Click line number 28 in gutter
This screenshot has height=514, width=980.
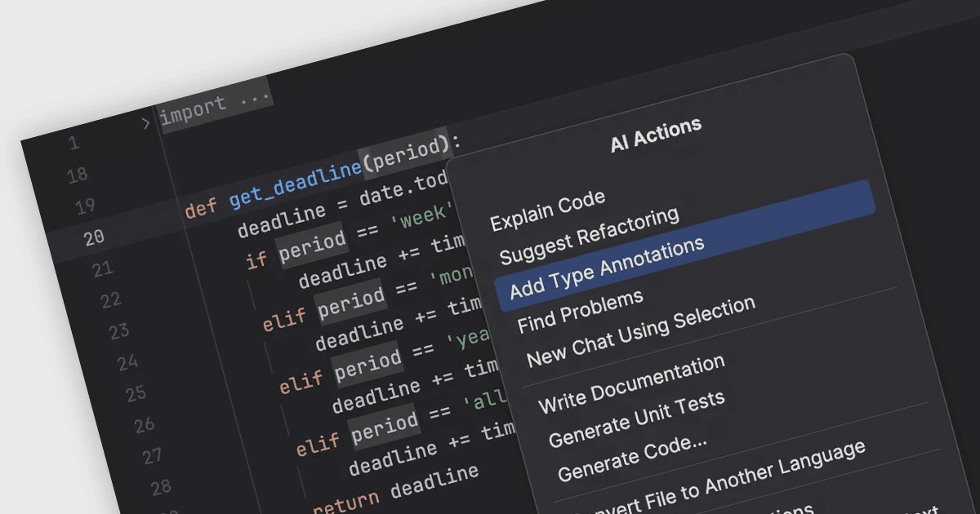pos(161,487)
